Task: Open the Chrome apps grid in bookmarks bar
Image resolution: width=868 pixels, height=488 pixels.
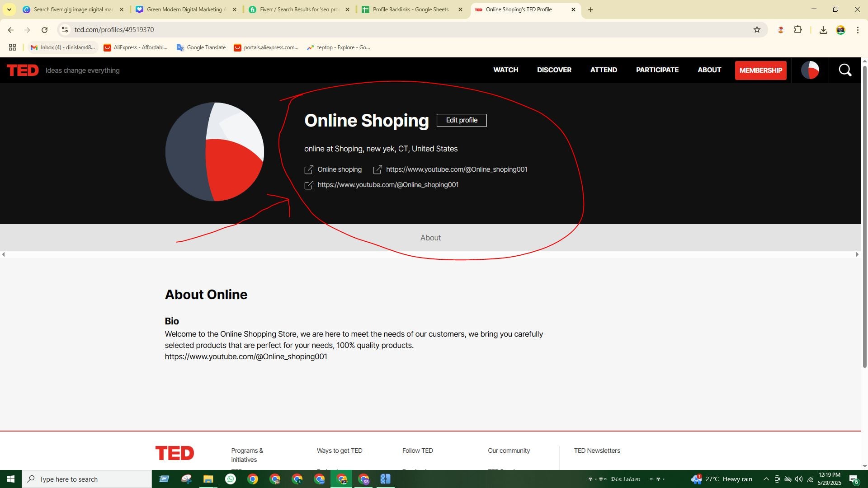Action: click(x=12, y=47)
